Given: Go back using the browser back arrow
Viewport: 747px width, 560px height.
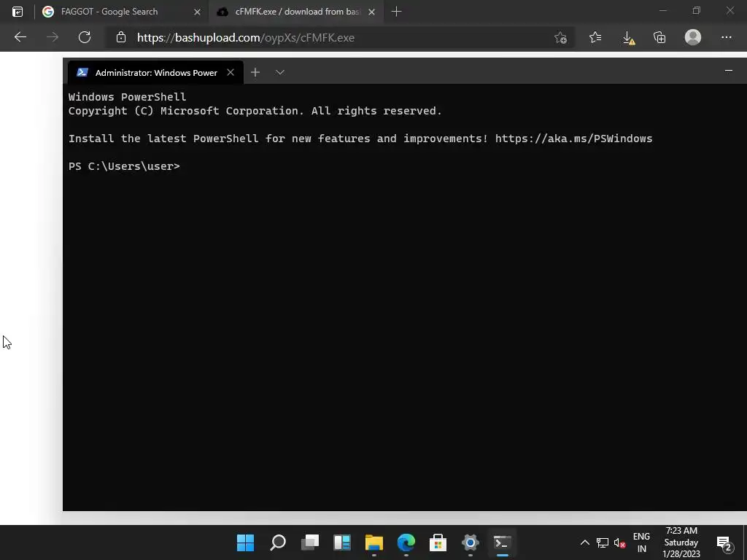Looking at the screenshot, I should [x=20, y=37].
